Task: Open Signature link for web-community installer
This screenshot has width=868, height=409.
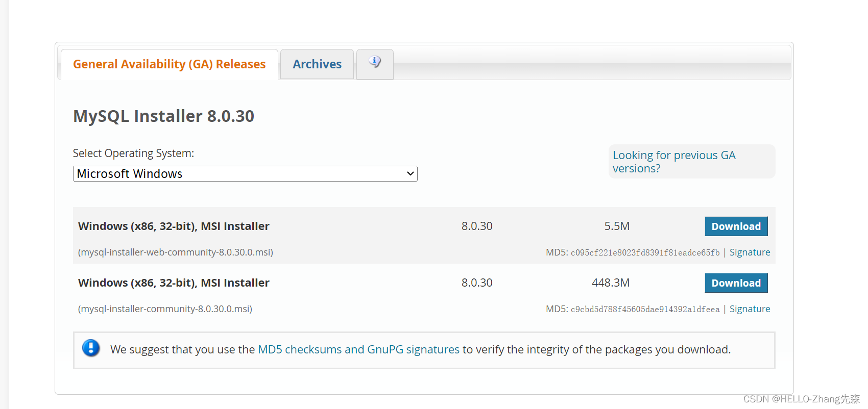Action: (x=750, y=252)
